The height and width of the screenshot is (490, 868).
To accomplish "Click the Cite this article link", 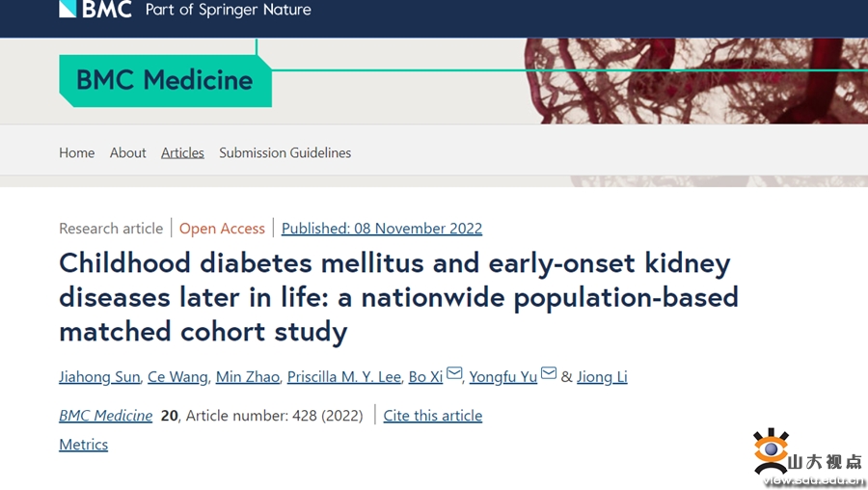I will [432, 416].
